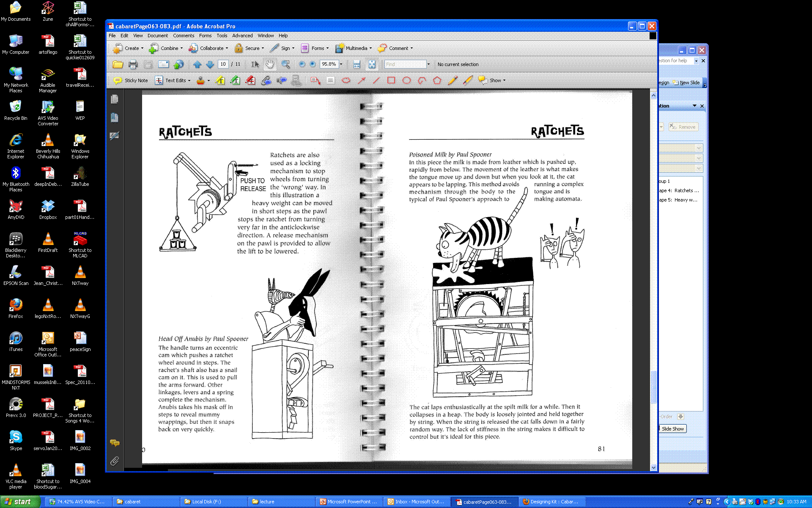Select the Polygon Line tool
This screenshot has width=812, height=508.
coord(422,80)
